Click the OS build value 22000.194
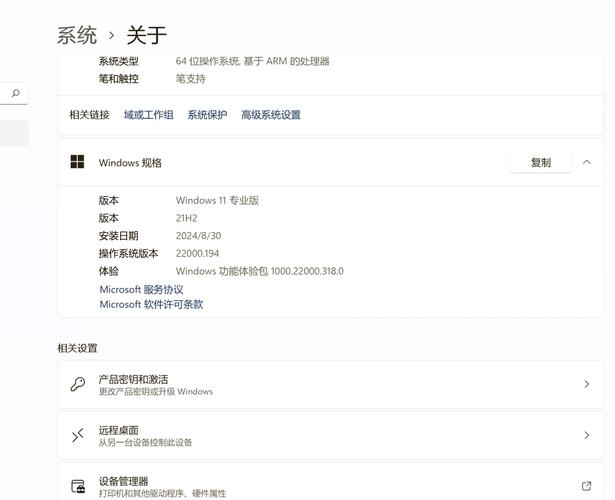This screenshot has height=500, width=615. click(x=197, y=253)
